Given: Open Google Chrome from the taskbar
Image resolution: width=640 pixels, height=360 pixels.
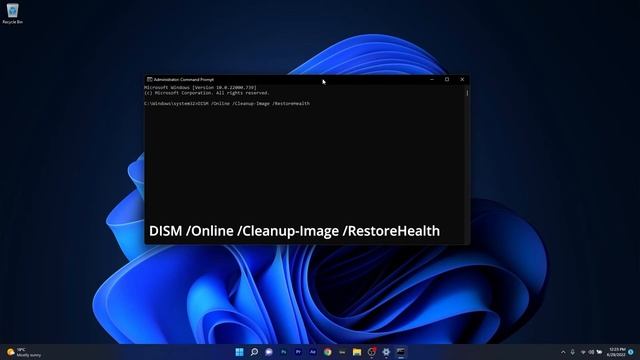Looking at the screenshot, I should point(327,352).
